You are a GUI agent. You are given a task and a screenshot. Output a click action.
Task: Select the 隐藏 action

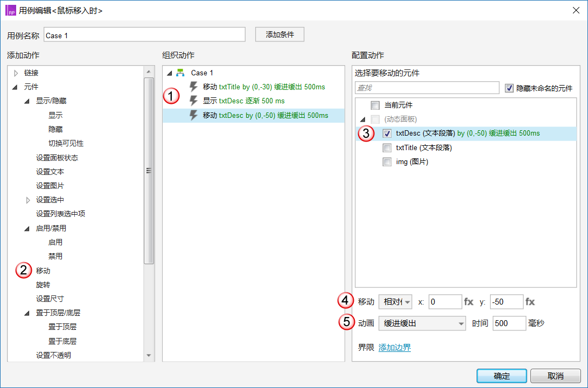55,129
